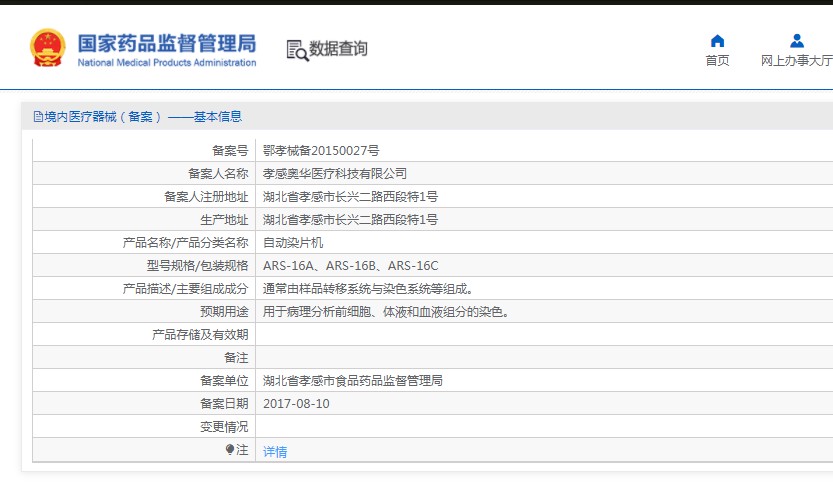Select filing date 2017-08-10
This screenshot has height=488, width=833.
tap(296, 404)
